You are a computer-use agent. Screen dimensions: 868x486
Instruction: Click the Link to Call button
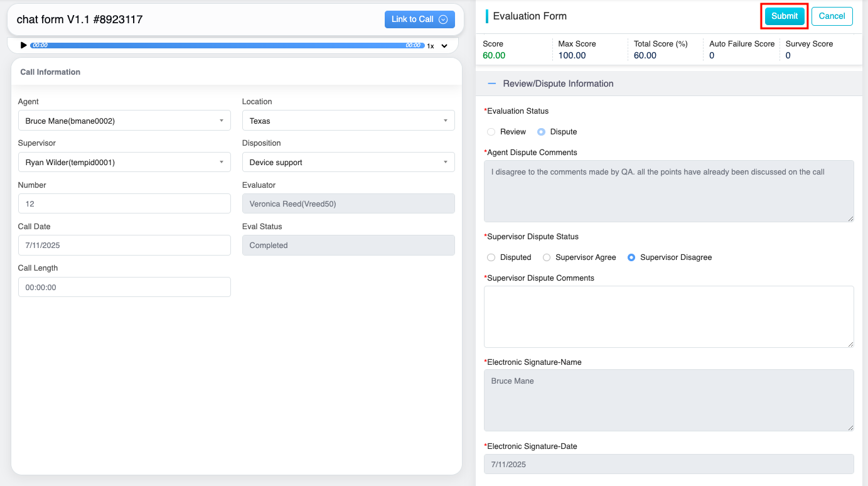click(419, 19)
